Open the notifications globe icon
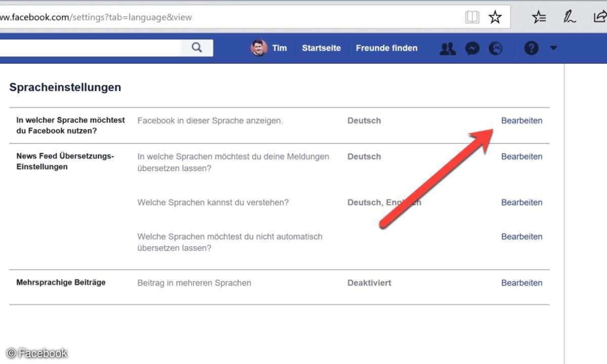607x364 pixels. click(496, 49)
